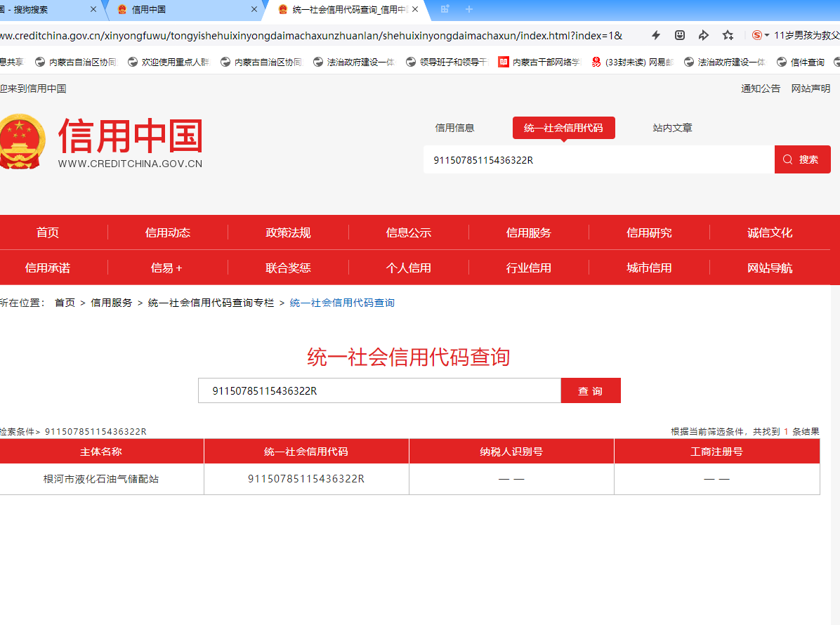Screen dimensions: 840x625
Task: Click the 主体名称 column header
Action: point(101,452)
